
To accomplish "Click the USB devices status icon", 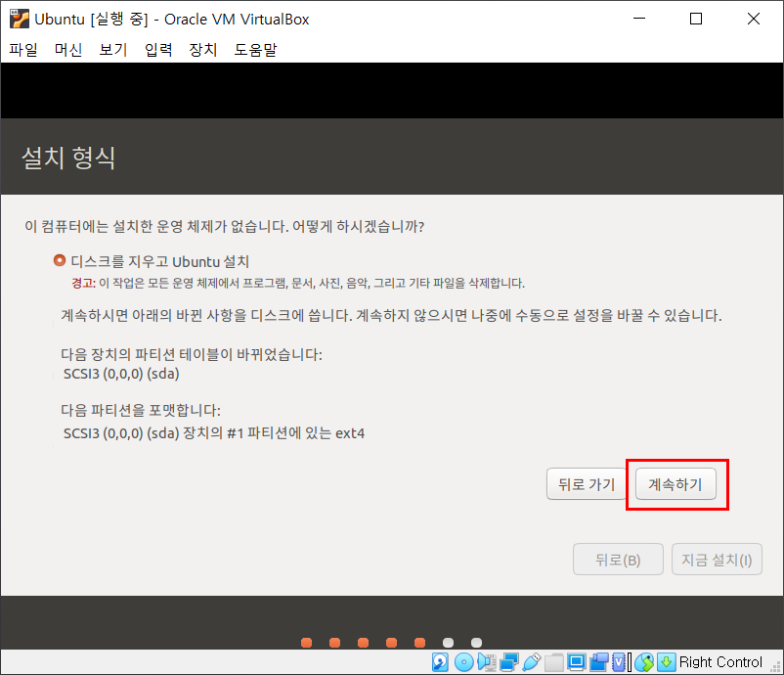I will (532, 662).
